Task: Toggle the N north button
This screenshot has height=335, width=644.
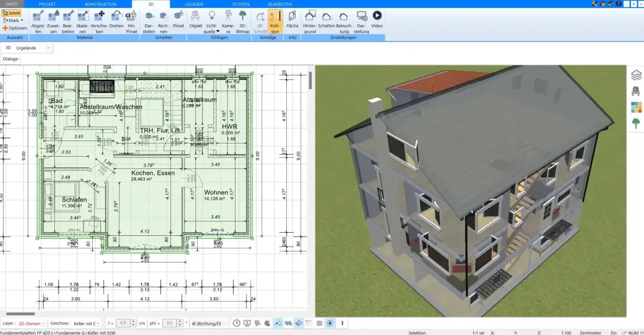Action: (x=330, y=323)
